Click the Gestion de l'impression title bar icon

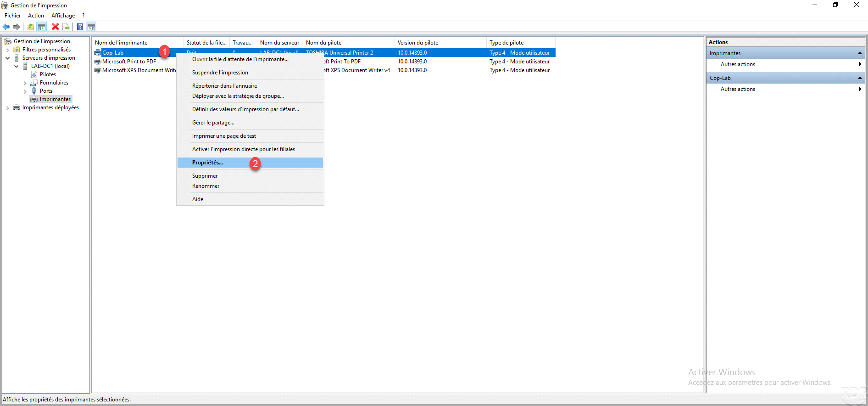pos(5,6)
